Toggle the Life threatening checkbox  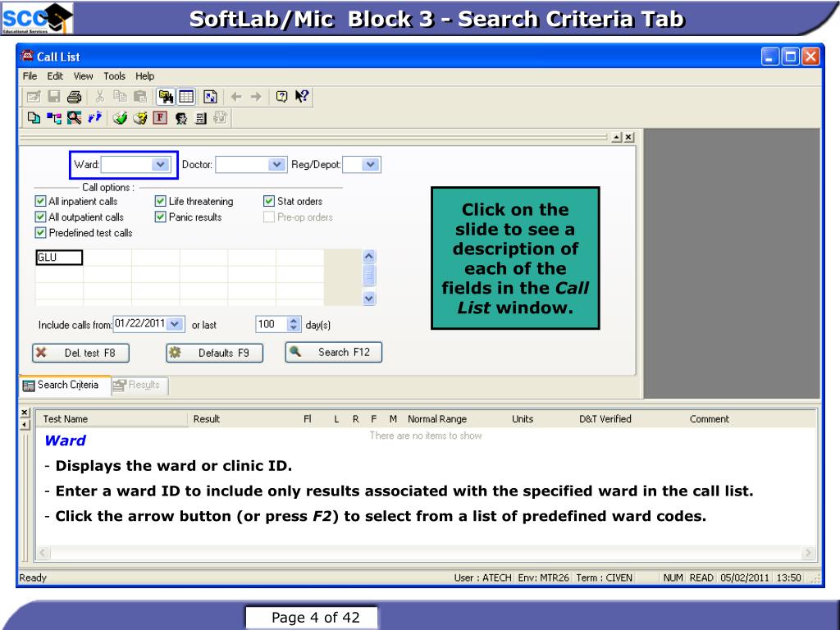[x=160, y=202]
